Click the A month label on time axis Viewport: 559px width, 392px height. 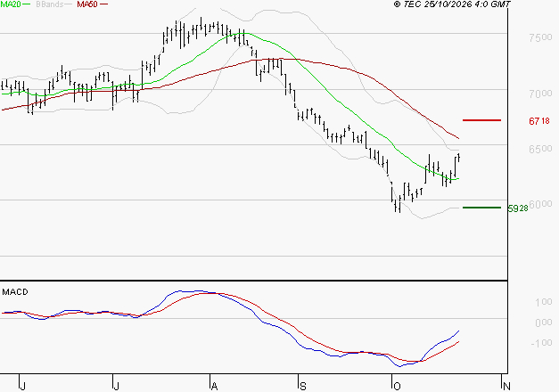click(214, 386)
